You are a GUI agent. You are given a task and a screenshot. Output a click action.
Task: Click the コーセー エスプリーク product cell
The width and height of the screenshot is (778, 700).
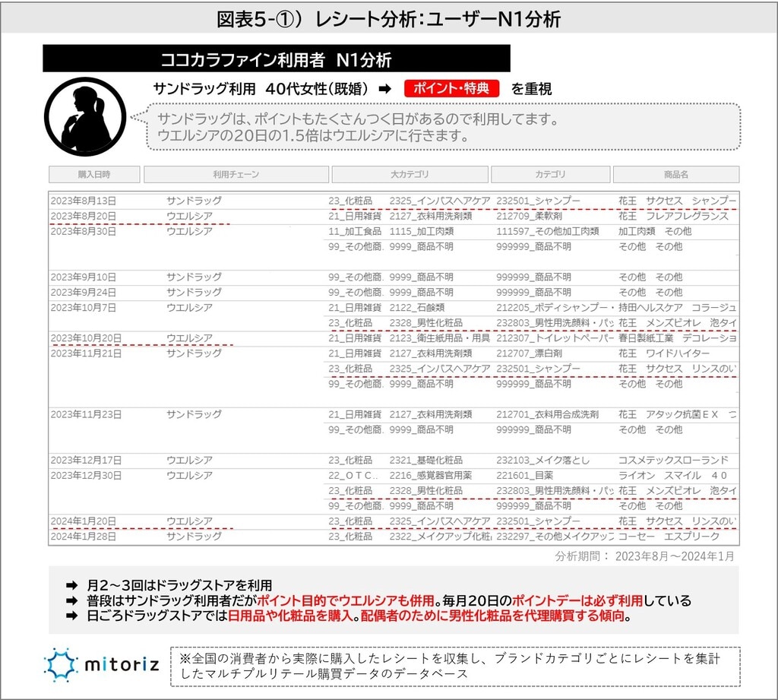click(669, 537)
